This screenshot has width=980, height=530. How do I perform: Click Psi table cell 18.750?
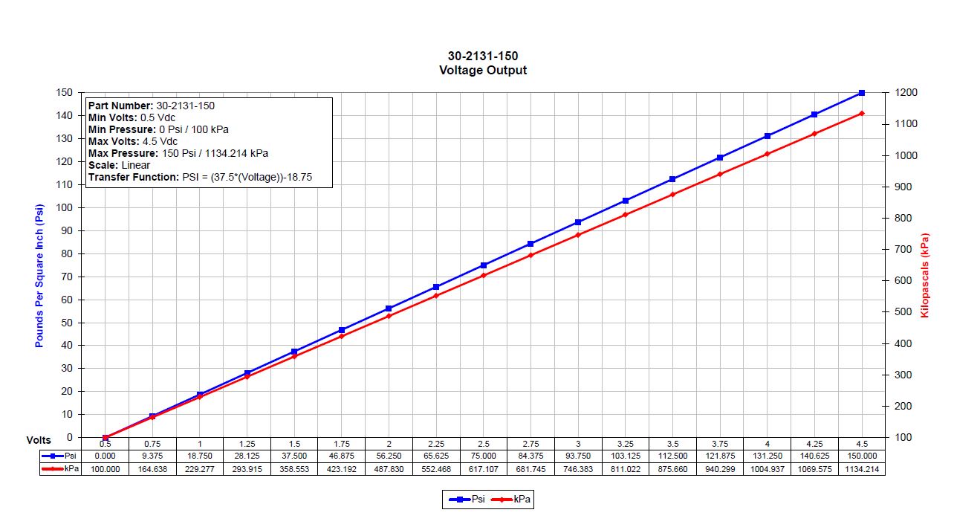click(200, 456)
